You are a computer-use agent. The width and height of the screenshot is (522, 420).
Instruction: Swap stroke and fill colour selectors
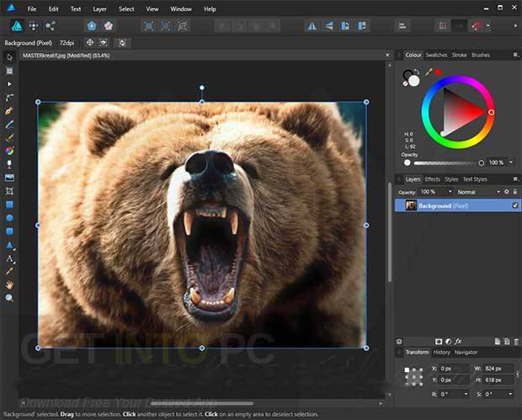(x=417, y=71)
